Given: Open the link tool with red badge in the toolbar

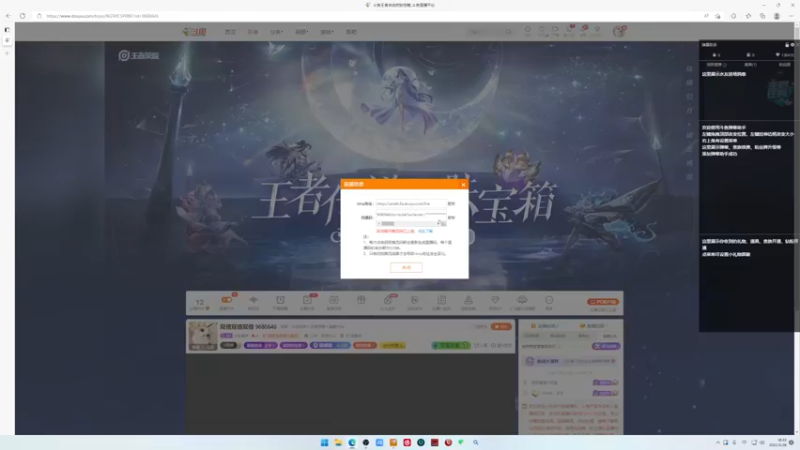Looking at the screenshot, I should pyautogui.click(x=388, y=302).
